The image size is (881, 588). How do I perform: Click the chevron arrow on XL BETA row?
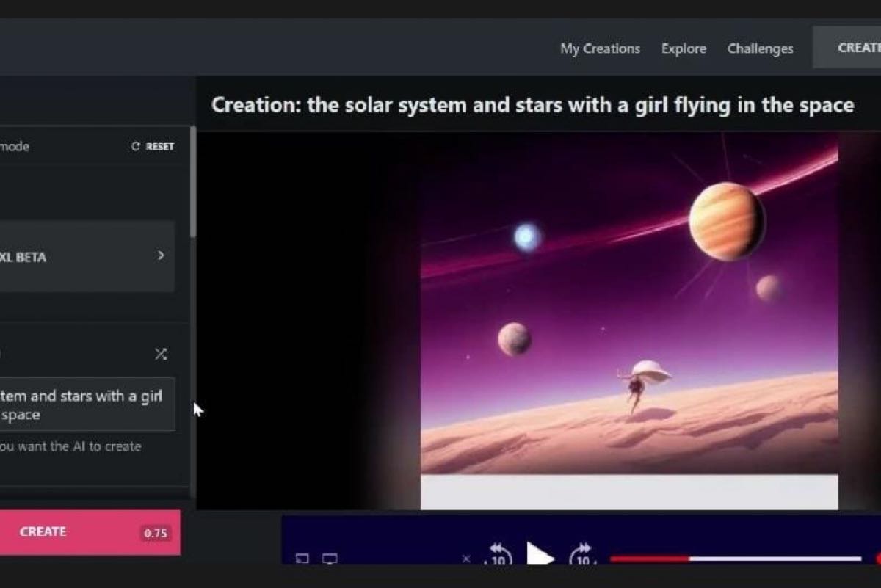161,255
